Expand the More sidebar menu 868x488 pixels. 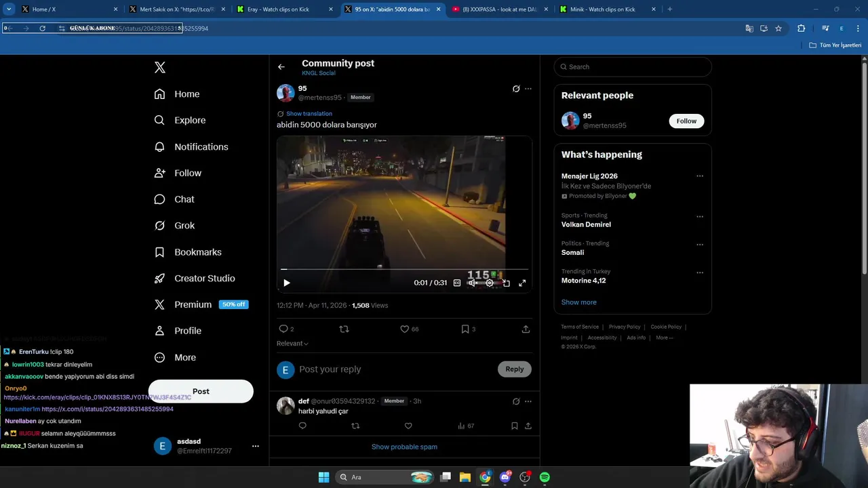pyautogui.click(x=175, y=357)
